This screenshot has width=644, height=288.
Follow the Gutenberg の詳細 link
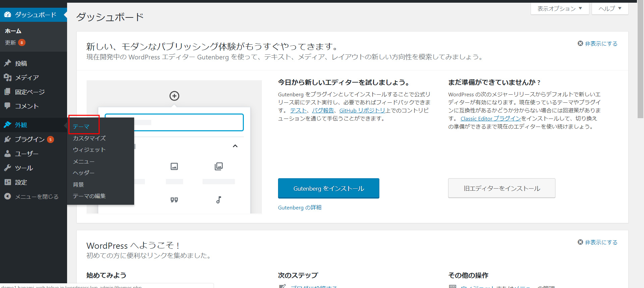click(x=300, y=207)
